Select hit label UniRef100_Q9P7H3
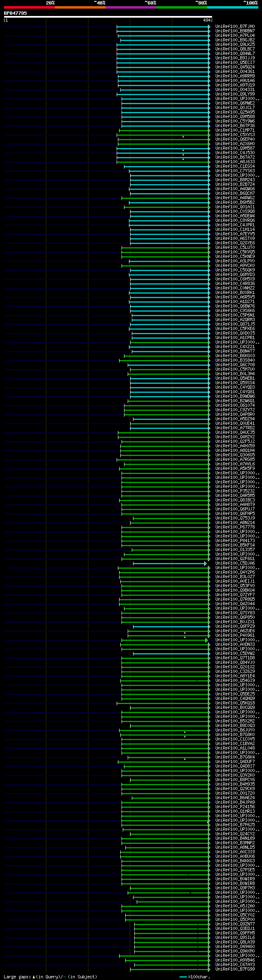Viewport: 262px width, 980px height. click(235, 888)
